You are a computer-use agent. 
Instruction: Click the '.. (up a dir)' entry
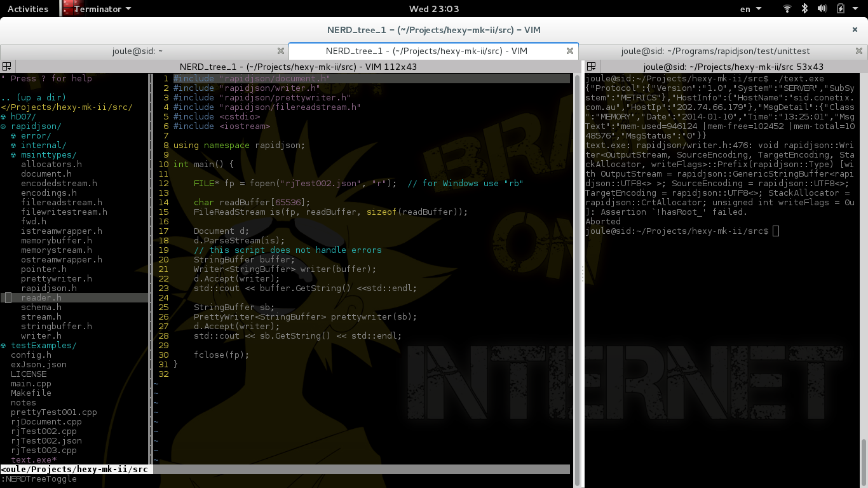34,97
